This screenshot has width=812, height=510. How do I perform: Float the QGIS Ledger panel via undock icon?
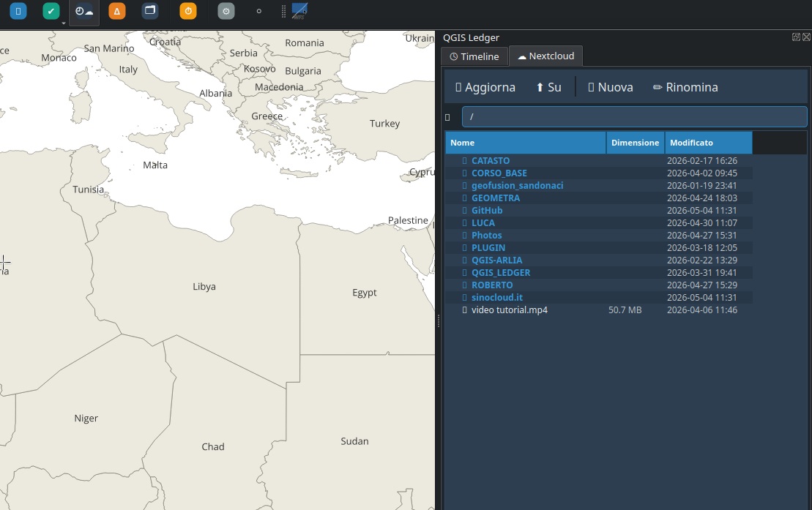click(x=796, y=37)
